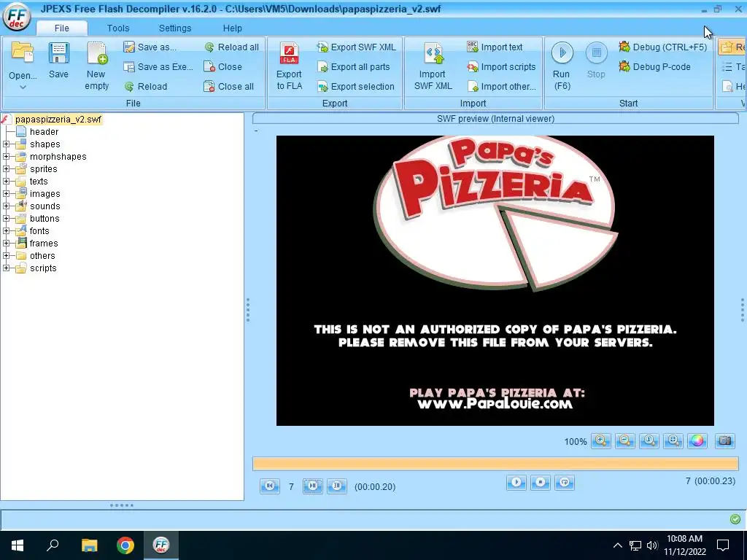This screenshot has height=560, width=747.
Task: Go to previous frame
Action: 270,486
